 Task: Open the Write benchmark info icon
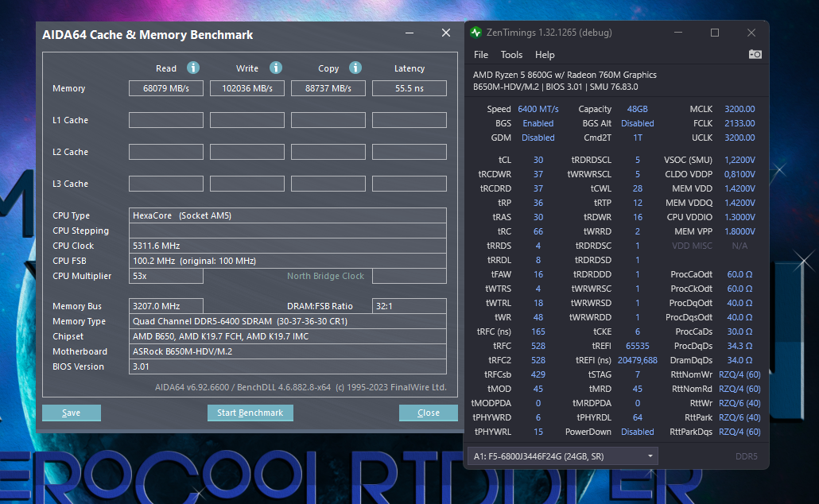[x=275, y=68]
